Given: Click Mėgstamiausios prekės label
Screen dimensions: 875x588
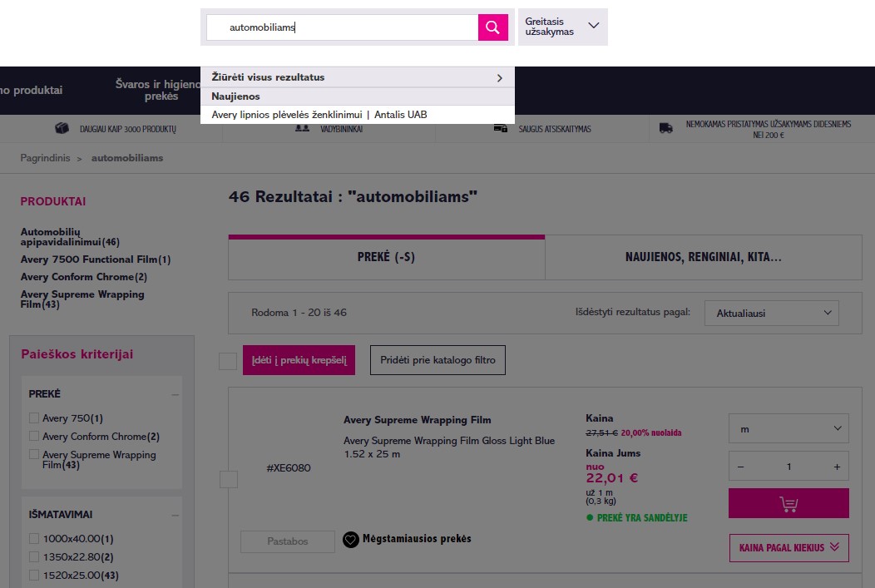Looking at the screenshot, I should (x=417, y=539).
